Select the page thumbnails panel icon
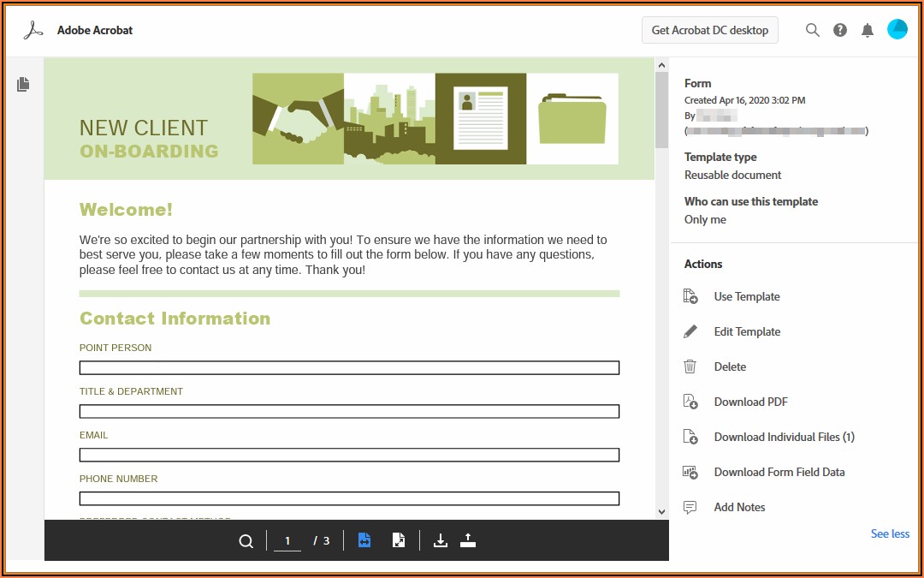The height and width of the screenshot is (578, 924). [x=23, y=84]
